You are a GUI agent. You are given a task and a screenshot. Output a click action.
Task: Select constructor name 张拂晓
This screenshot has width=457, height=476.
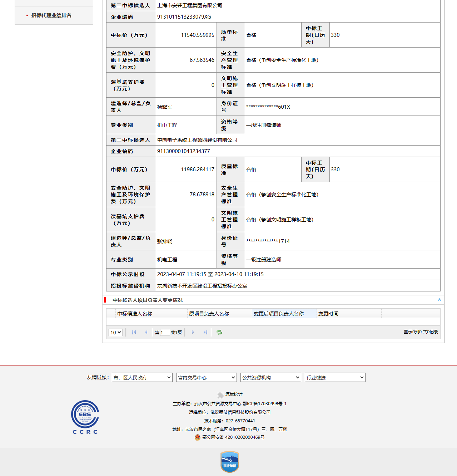(x=165, y=241)
